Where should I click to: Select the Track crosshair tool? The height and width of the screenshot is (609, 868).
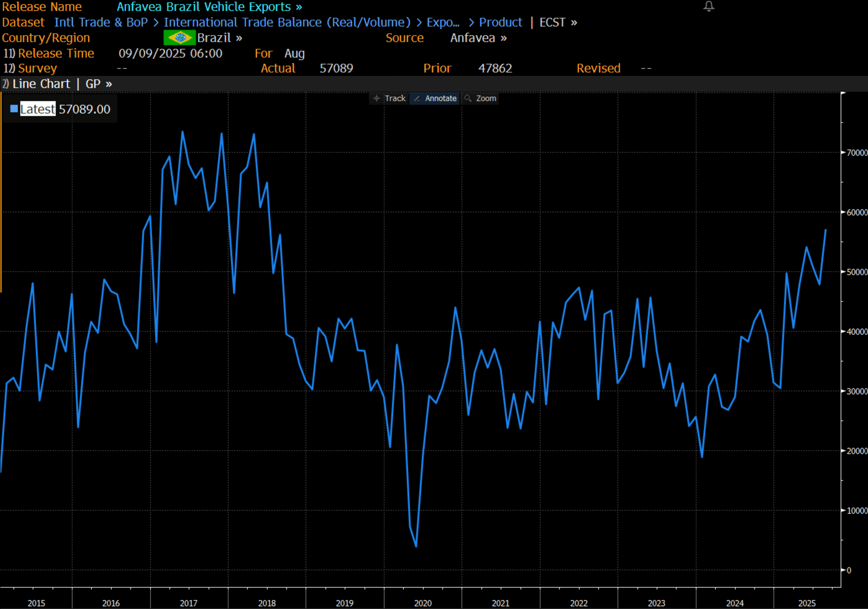pyautogui.click(x=389, y=99)
